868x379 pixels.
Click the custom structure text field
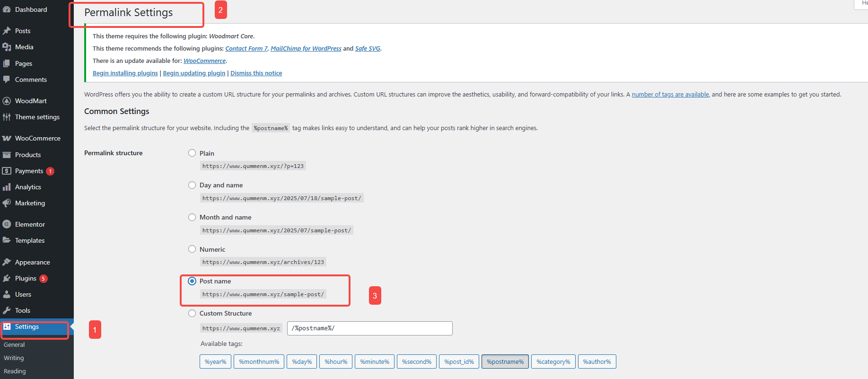click(369, 328)
